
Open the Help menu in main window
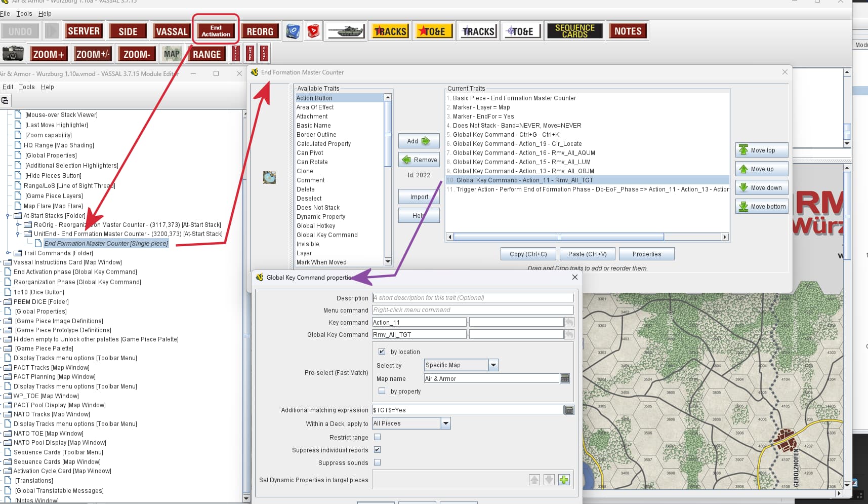tap(45, 14)
